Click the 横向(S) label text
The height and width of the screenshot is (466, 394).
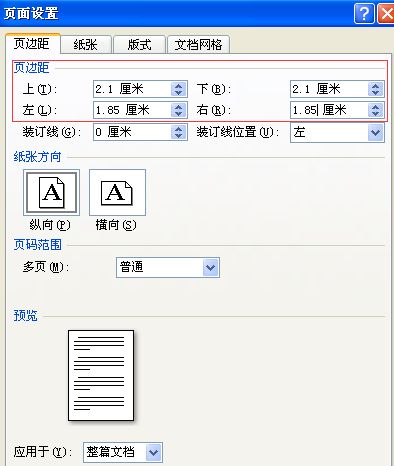(x=116, y=225)
